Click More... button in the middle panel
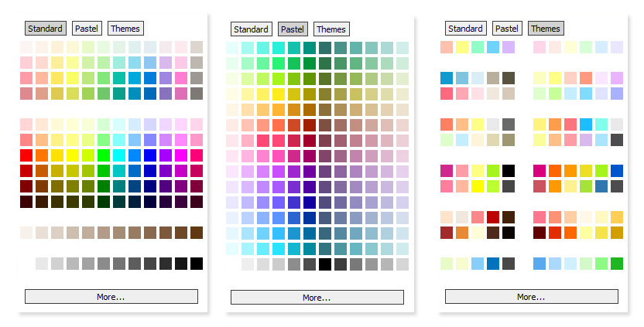Viewport: 644px width, 327px height. pos(317,298)
